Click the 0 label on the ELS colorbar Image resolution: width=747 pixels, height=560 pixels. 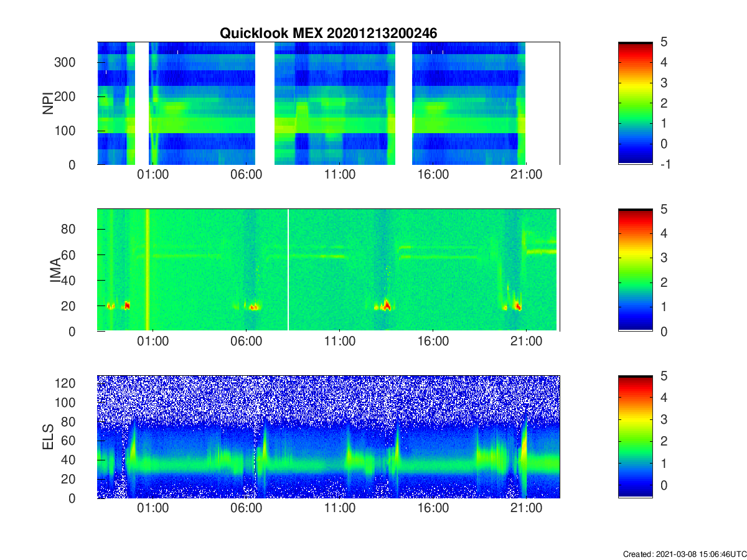point(663,487)
